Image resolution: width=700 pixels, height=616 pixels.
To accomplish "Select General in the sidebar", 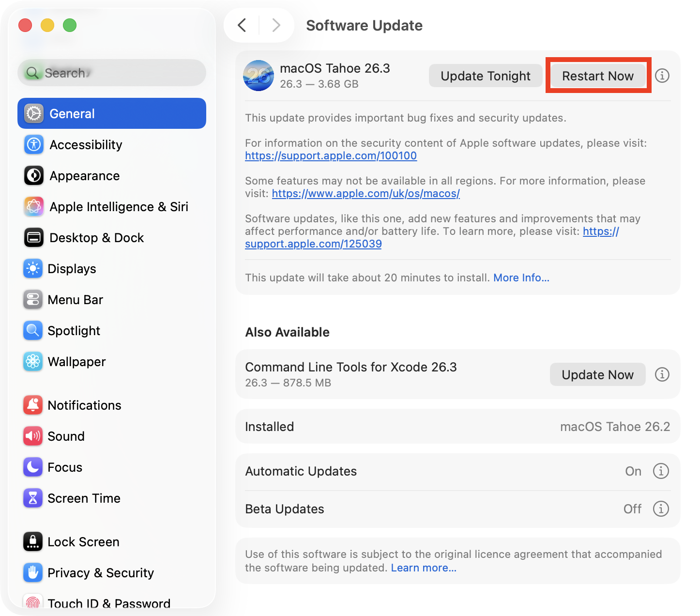I will [x=72, y=113].
